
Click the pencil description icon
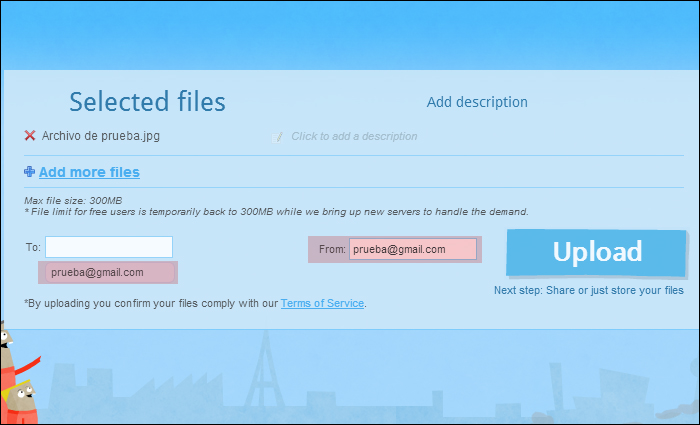click(278, 137)
